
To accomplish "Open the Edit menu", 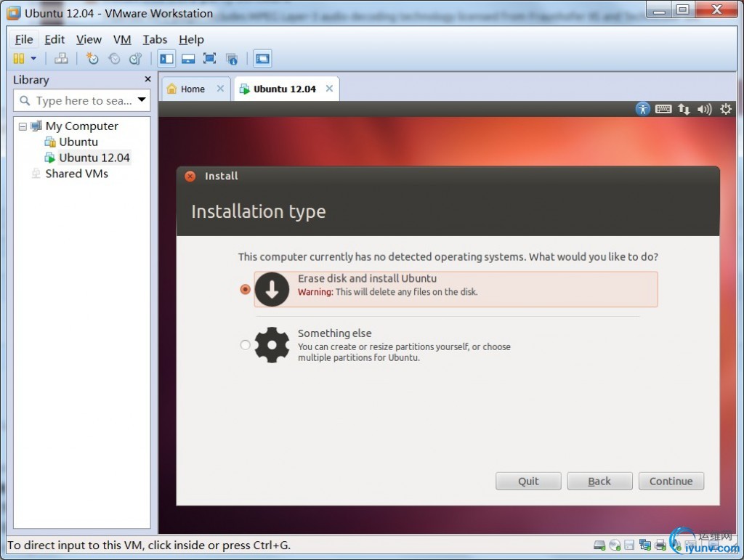I will 54,40.
